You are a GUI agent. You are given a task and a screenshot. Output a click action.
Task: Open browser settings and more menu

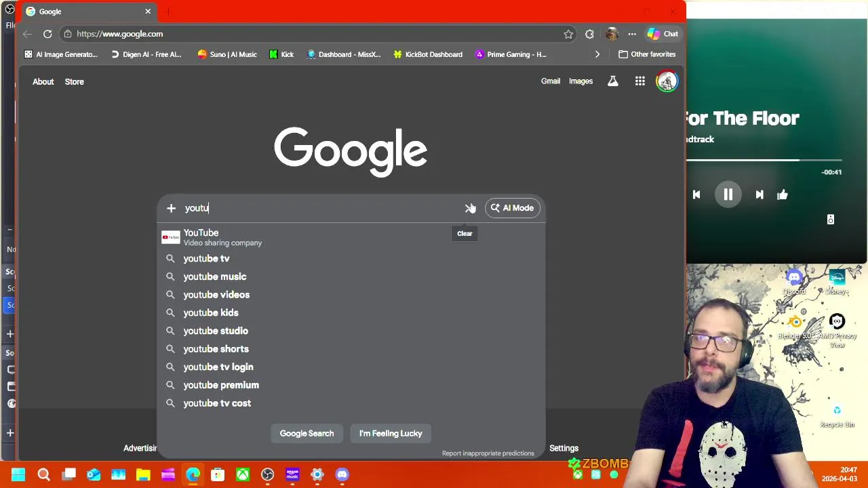click(x=632, y=34)
